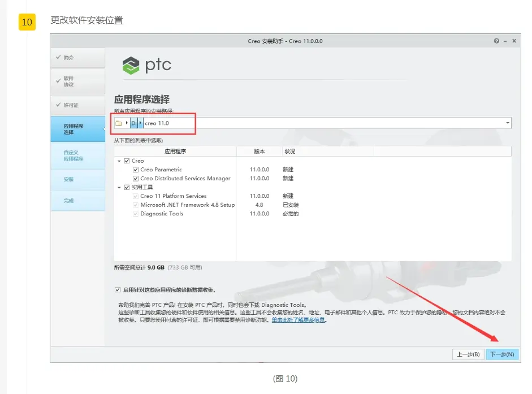Screen dimensions: 532x394
Task: Click the arrow after D: drive segment
Action: [x=140, y=123]
